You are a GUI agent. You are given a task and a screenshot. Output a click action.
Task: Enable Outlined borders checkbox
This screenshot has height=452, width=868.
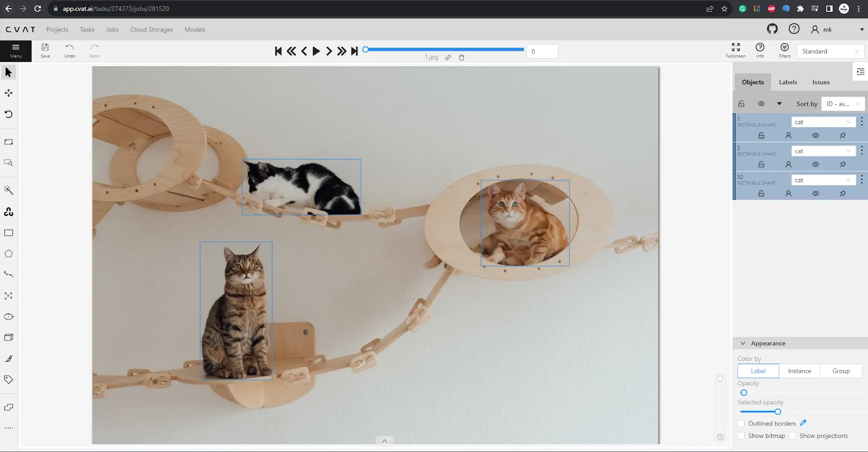coord(742,423)
